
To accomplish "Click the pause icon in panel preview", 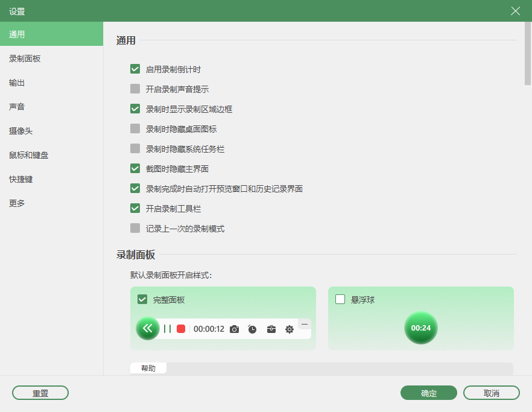I will click(x=167, y=329).
